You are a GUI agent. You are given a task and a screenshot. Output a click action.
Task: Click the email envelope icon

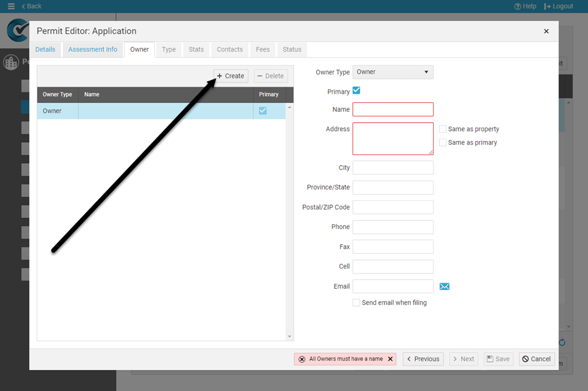445,286
